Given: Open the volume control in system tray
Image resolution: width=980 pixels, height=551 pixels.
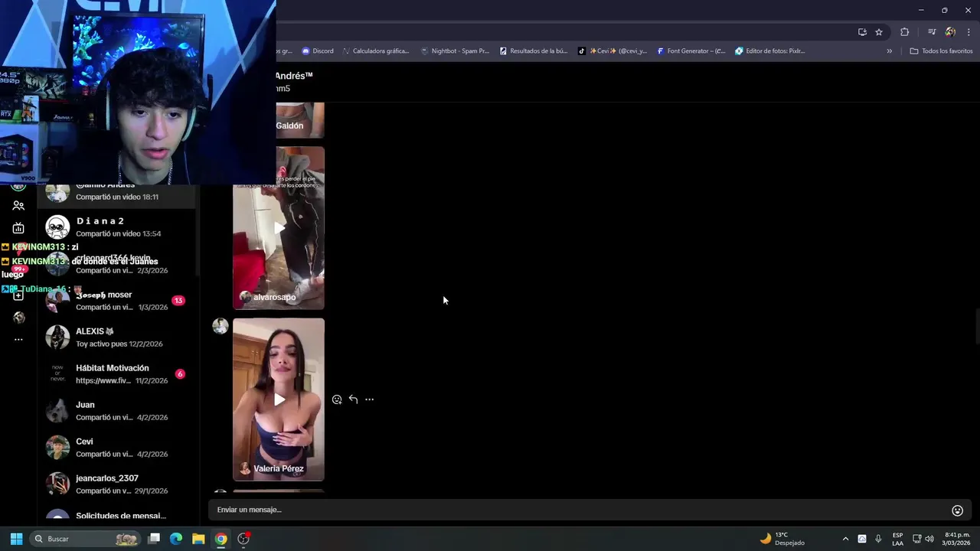Looking at the screenshot, I should [x=929, y=539].
